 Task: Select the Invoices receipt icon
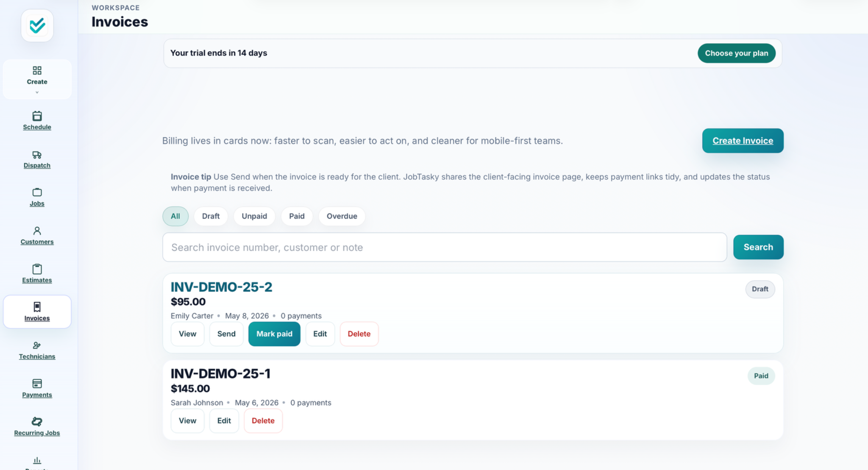click(37, 307)
